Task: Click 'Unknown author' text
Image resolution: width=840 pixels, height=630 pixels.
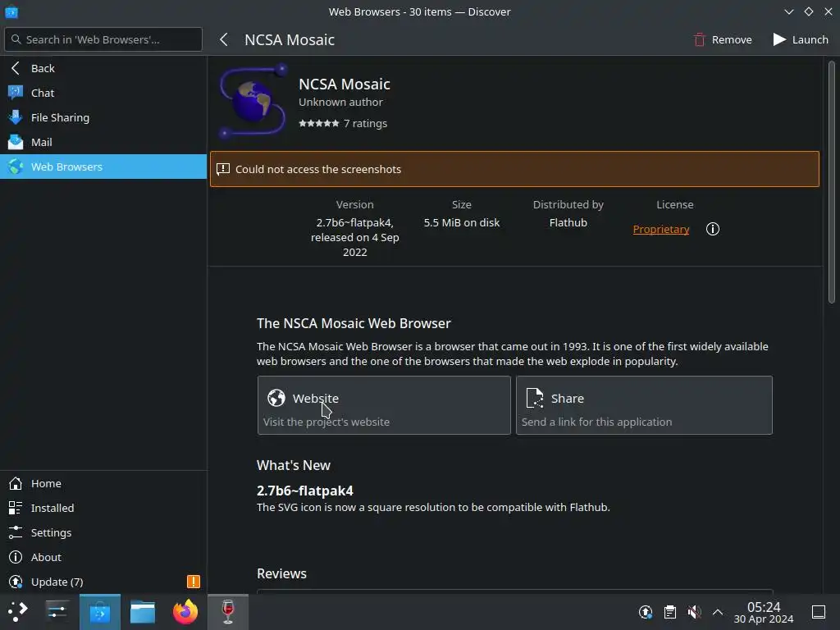Action: (340, 102)
